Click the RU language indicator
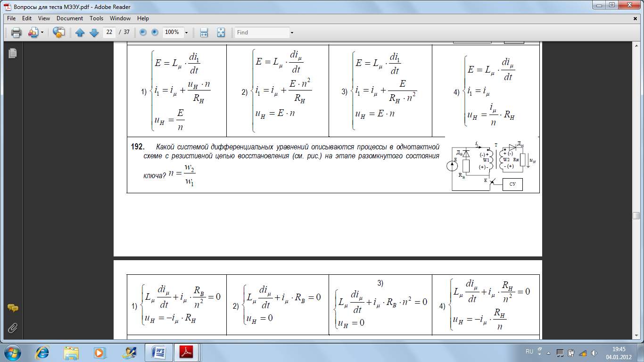 [529, 352]
